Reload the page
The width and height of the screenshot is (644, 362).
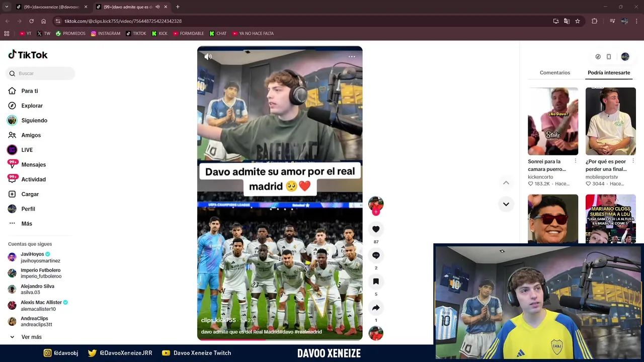(31, 21)
